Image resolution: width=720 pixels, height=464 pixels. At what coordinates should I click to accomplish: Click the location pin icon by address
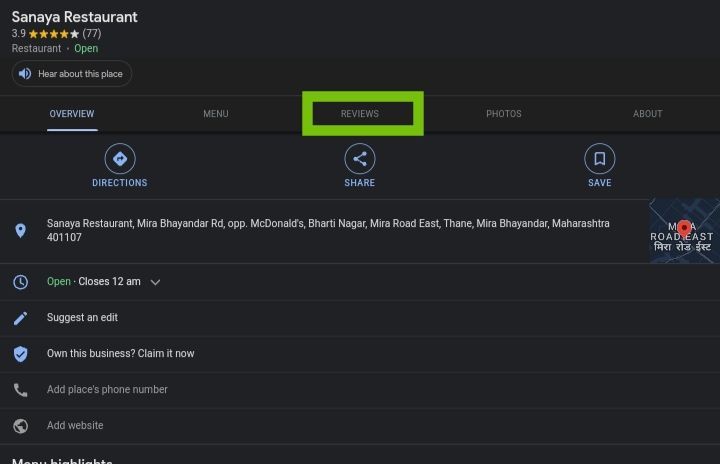tap(20, 231)
